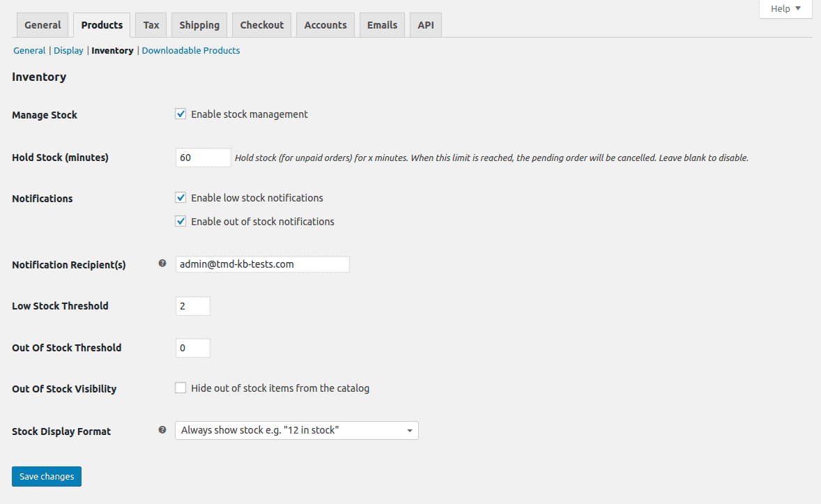821x504 pixels.
Task: Open the Downloadable Products section
Action: tap(190, 50)
